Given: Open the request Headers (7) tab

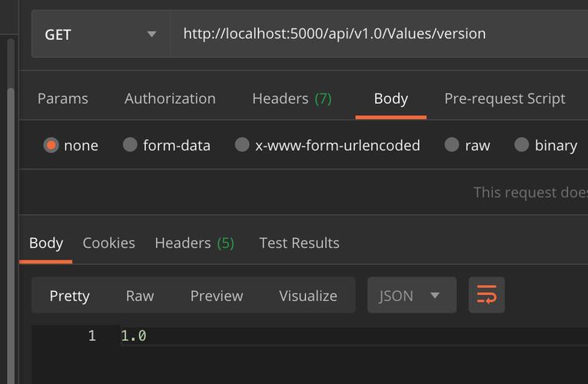Looking at the screenshot, I should click(292, 98).
